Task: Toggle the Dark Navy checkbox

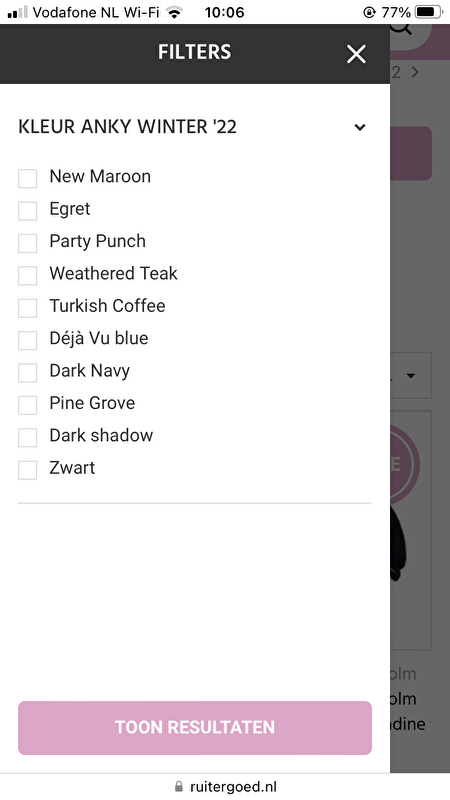Action: (x=28, y=373)
